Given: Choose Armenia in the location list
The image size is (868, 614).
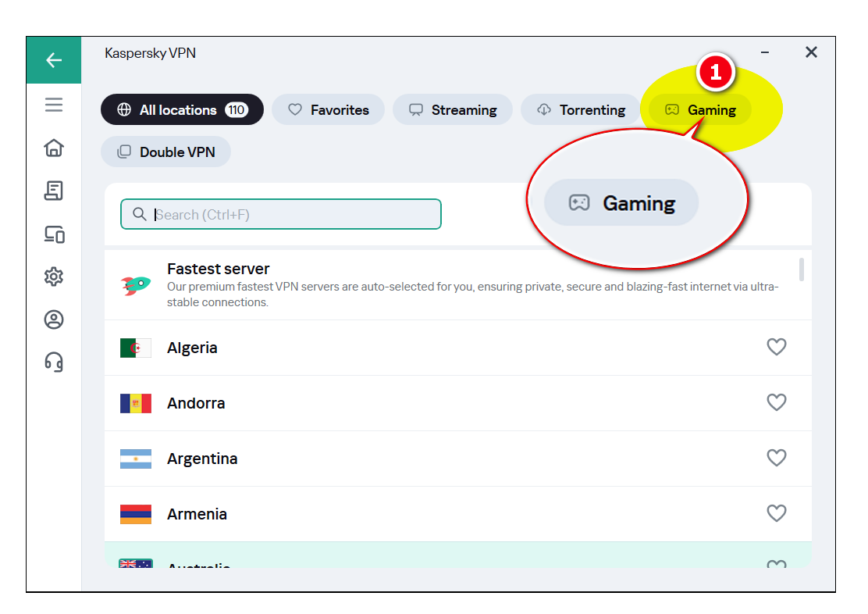Looking at the screenshot, I should pyautogui.click(x=457, y=514).
